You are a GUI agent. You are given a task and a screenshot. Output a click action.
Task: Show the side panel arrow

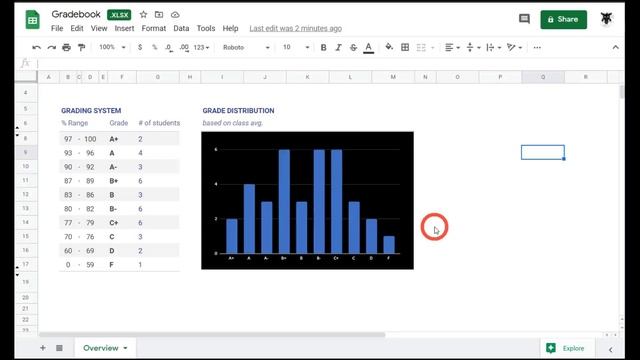tap(611, 350)
